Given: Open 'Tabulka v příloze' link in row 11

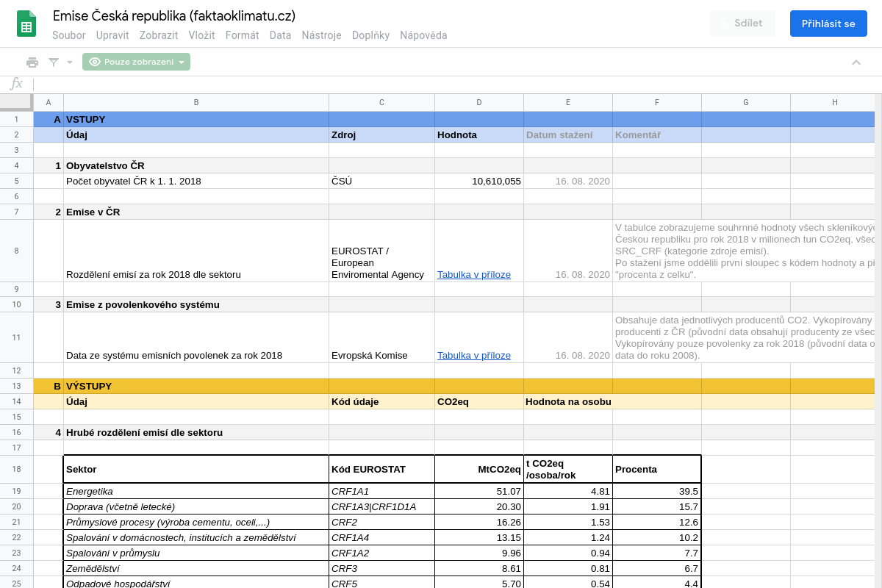Looking at the screenshot, I should tap(474, 355).
